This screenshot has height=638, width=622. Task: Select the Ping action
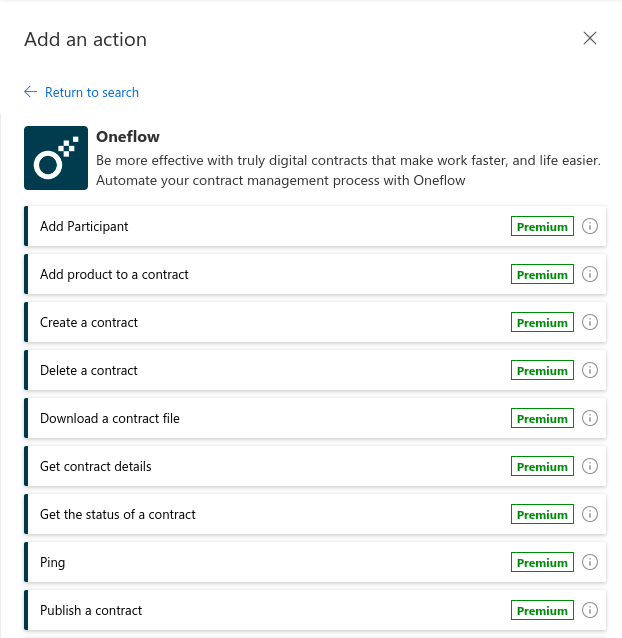(x=315, y=562)
